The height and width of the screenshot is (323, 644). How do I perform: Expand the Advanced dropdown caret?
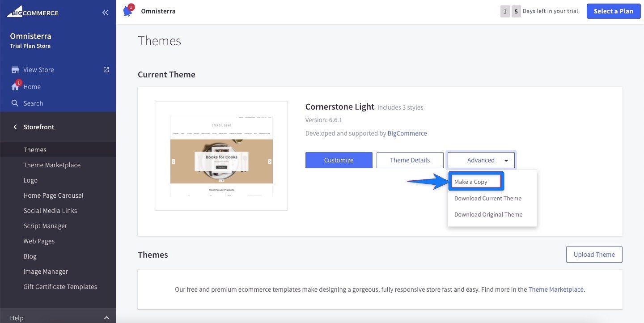(506, 160)
